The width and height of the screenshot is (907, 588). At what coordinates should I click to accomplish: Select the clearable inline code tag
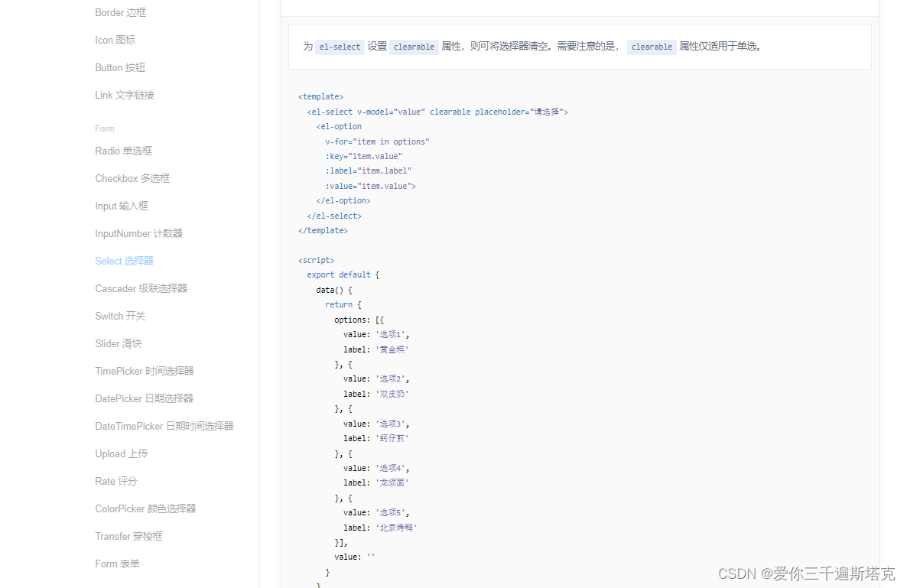click(414, 47)
